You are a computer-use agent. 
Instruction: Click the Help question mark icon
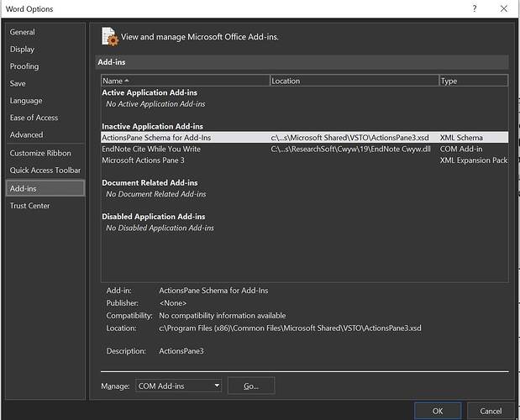[x=475, y=8]
